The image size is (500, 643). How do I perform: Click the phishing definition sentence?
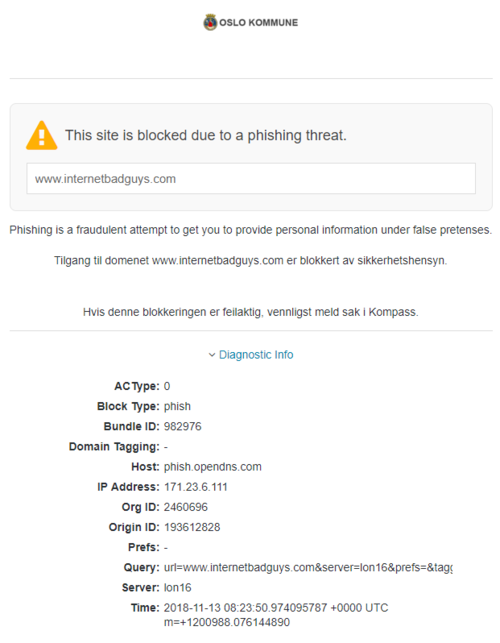[251, 230]
